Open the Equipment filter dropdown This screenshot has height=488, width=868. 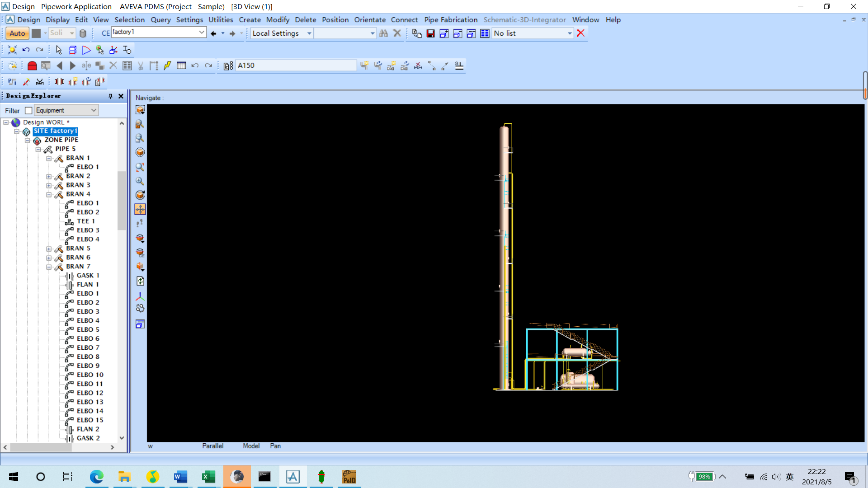click(94, 110)
